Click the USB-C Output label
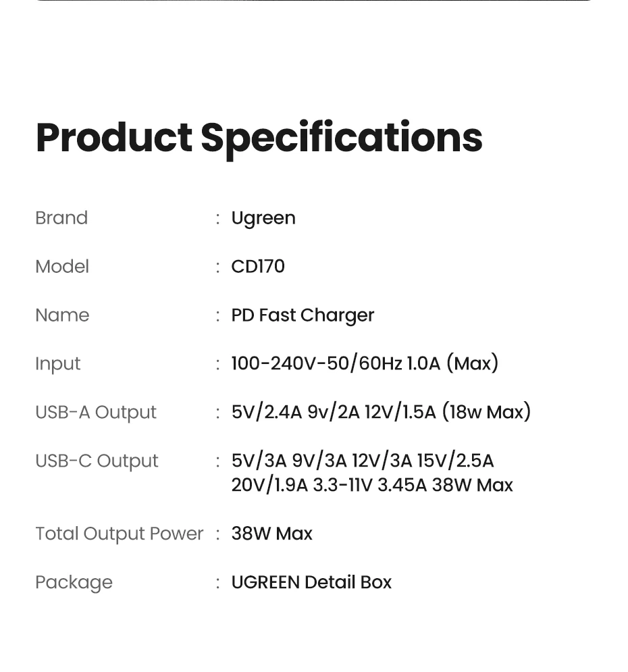 [x=97, y=461]
